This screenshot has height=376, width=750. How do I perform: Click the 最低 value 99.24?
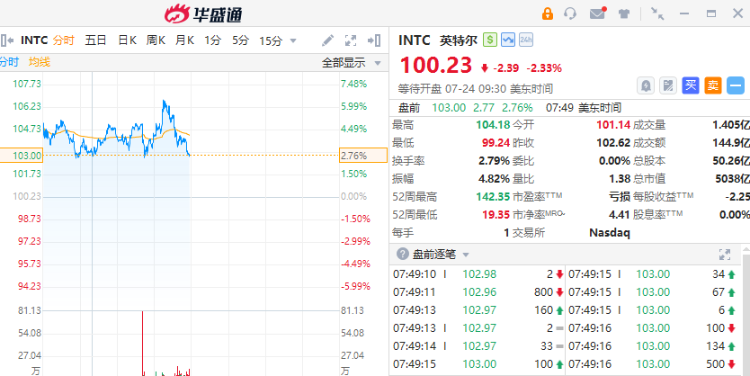496,143
